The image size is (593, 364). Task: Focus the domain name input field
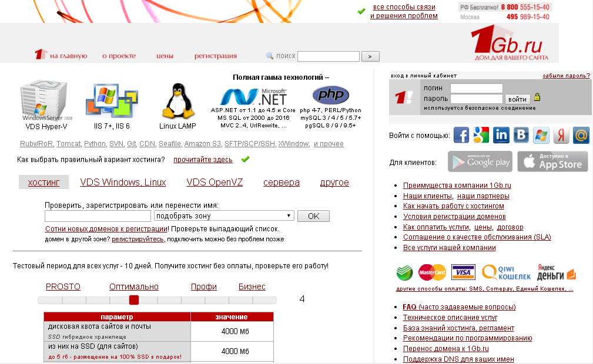coord(98,216)
